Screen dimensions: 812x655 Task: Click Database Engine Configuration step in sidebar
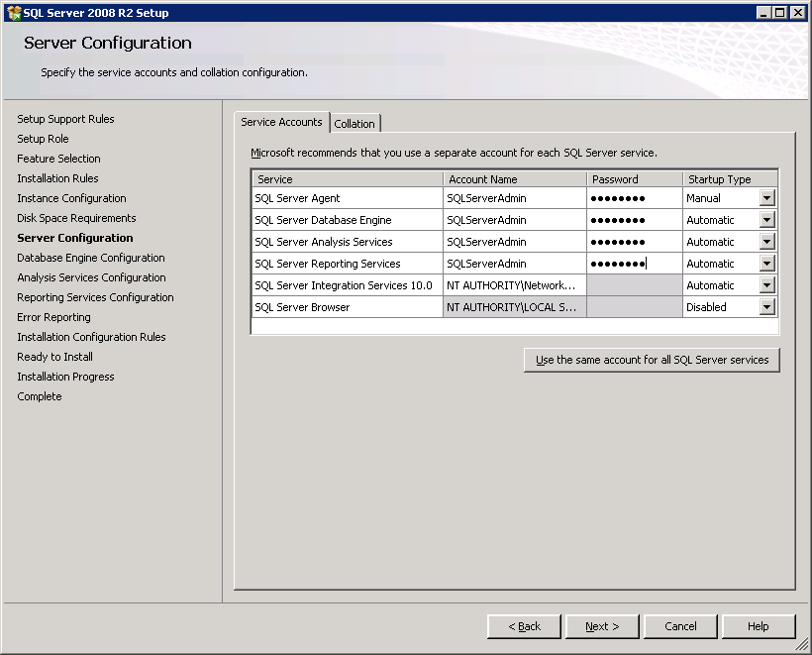91,258
